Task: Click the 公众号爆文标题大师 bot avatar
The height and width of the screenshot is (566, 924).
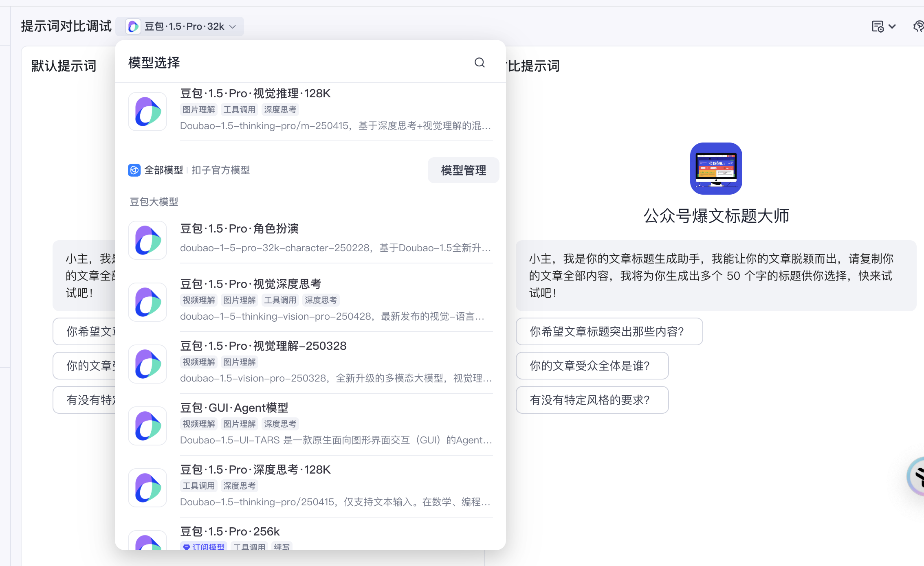Action: 716,169
